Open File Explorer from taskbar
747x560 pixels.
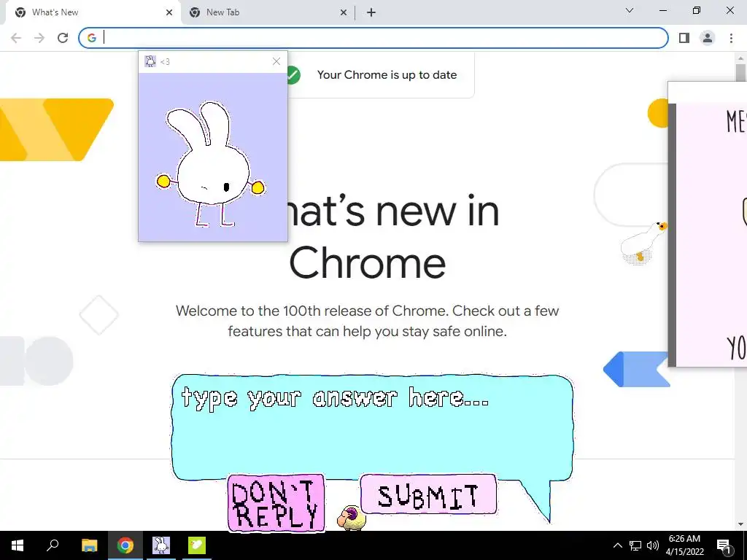(x=89, y=545)
